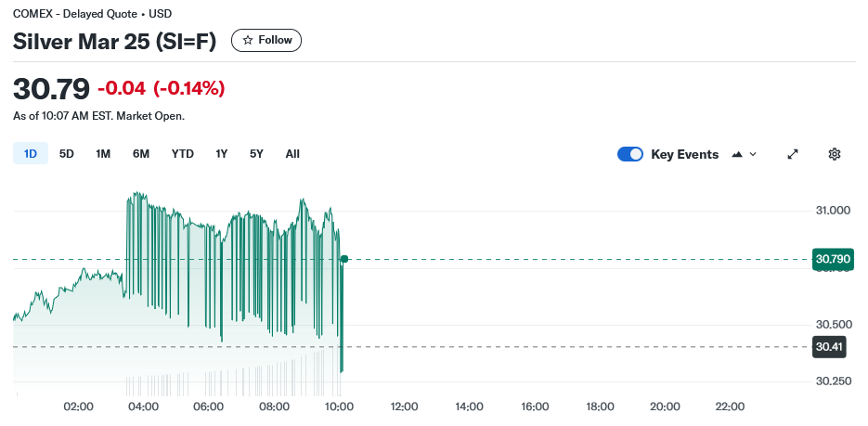The height and width of the screenshot is (426, 868).
Task: Switch to 5D range
Action: tap(67, 154)
